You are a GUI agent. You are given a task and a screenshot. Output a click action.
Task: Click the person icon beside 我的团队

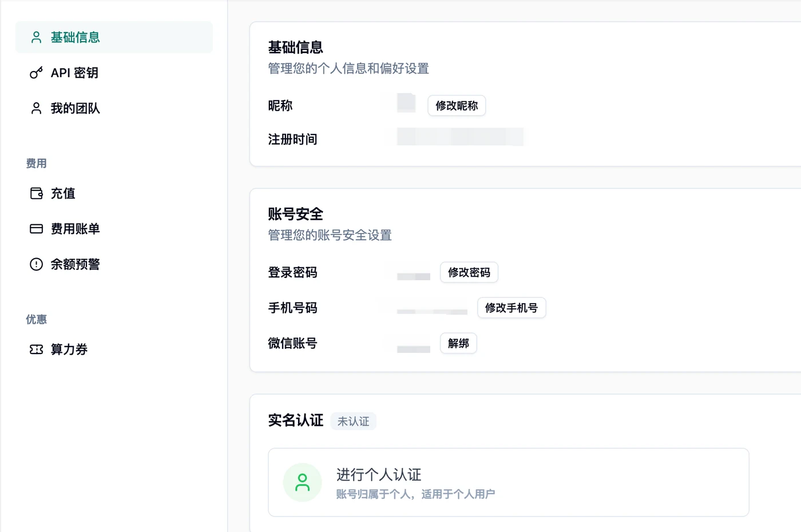tap(36, 108)
